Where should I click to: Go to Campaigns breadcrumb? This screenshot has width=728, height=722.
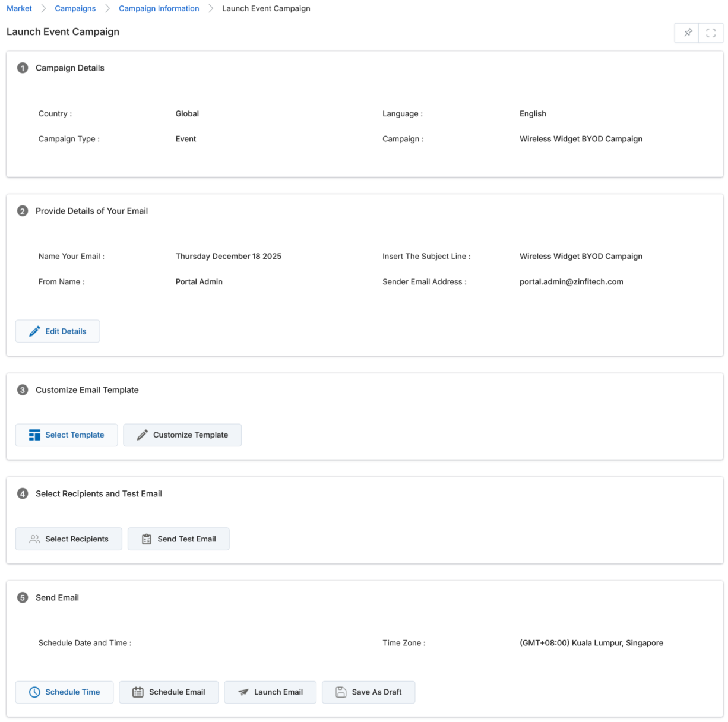pyautogui.click(x=75, y=8)
